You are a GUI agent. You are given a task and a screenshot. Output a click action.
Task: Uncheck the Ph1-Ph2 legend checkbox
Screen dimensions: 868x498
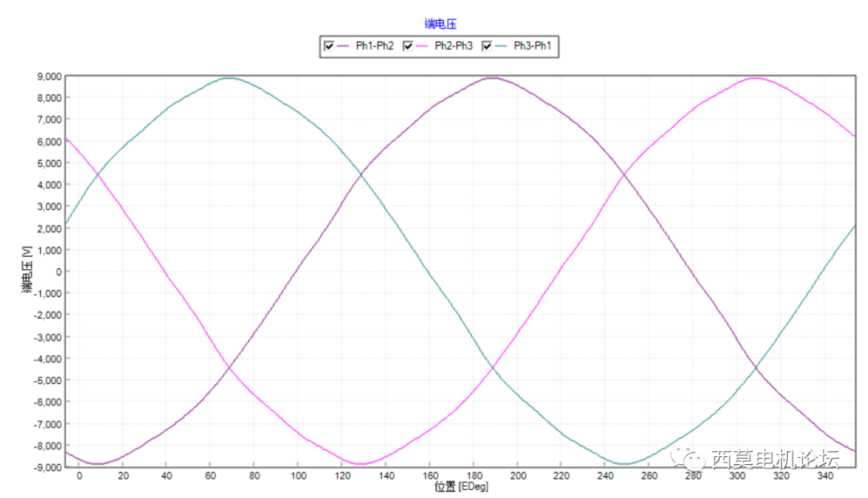[329, 46]
